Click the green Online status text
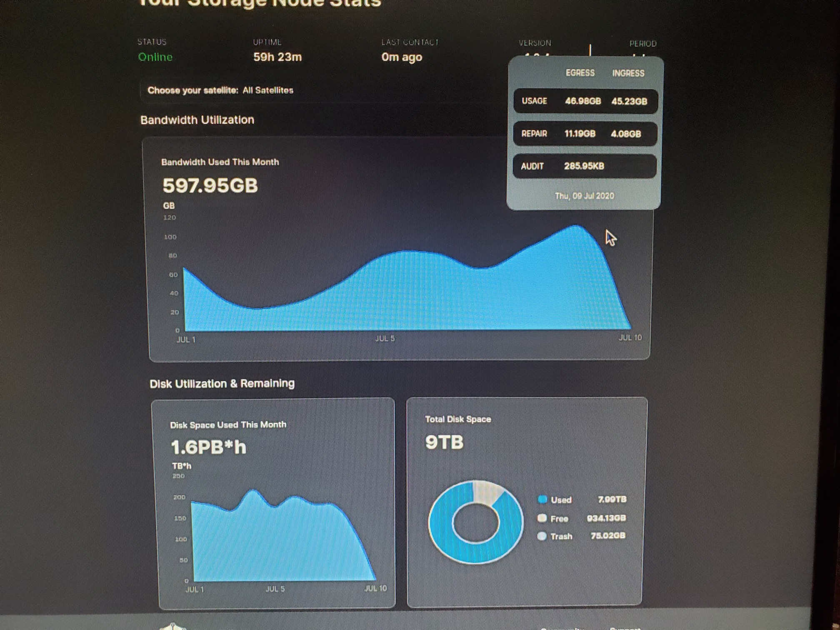Image resolution: width=840 pixels, height=630 pixels. (155, 57)
